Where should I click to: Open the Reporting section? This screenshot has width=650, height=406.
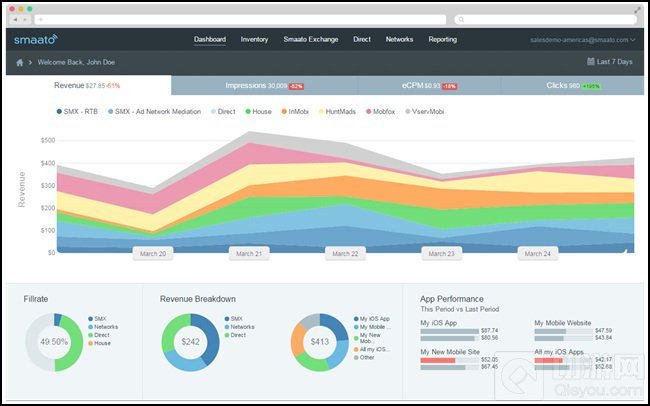click(442, 40)
